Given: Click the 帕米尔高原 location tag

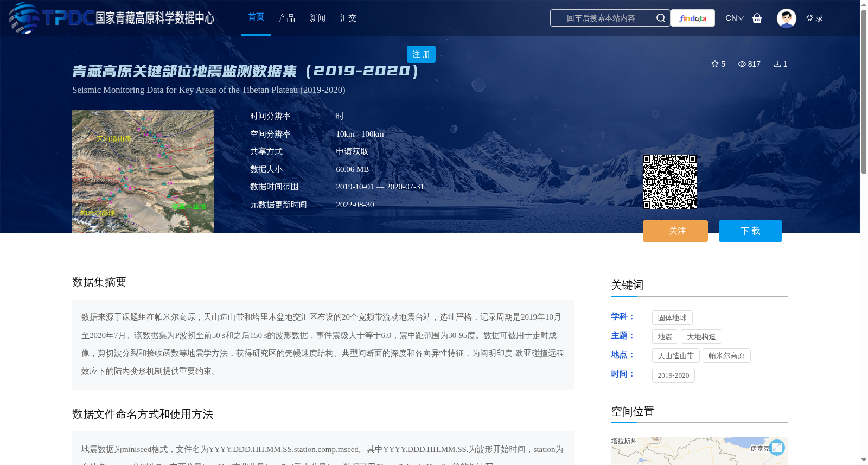Looking at the screenshot, I should tap(726, 356).
